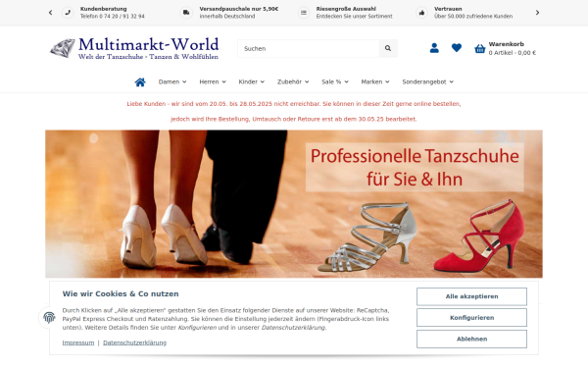Click the Vertrauen zufriedene Kunden text
Image resolution: width=588 pixels, height=368 pixels.
click(x=473, y=13)
